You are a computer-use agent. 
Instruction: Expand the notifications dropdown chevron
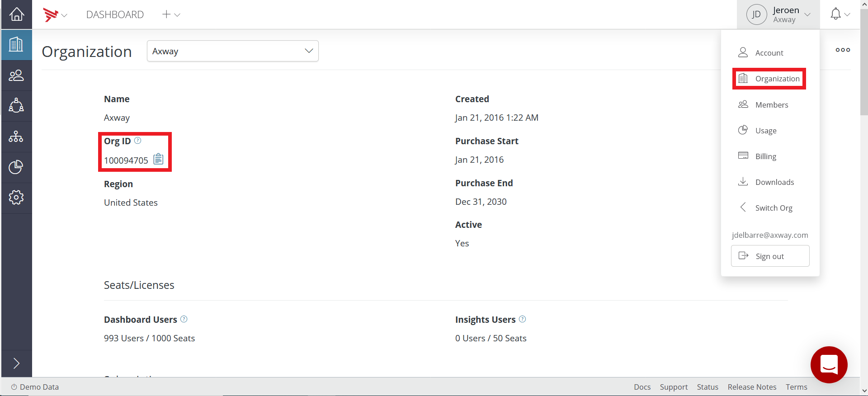(x=847, y=14)
